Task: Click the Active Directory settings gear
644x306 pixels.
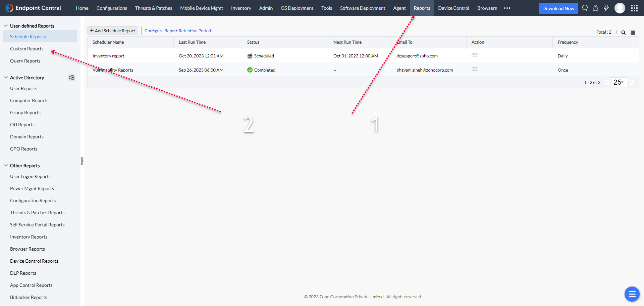Action: click(x=72, y=78)
